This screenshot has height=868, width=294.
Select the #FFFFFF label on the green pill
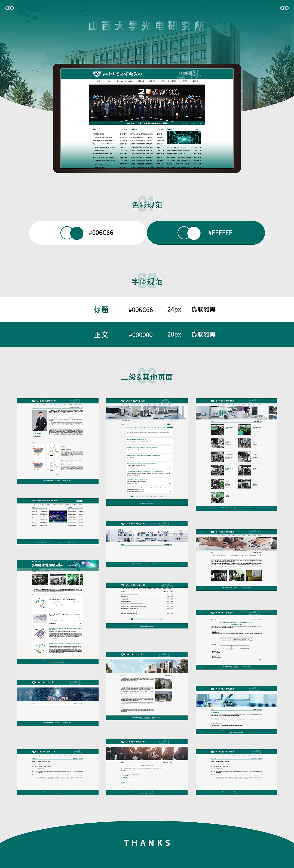(220, 233)
